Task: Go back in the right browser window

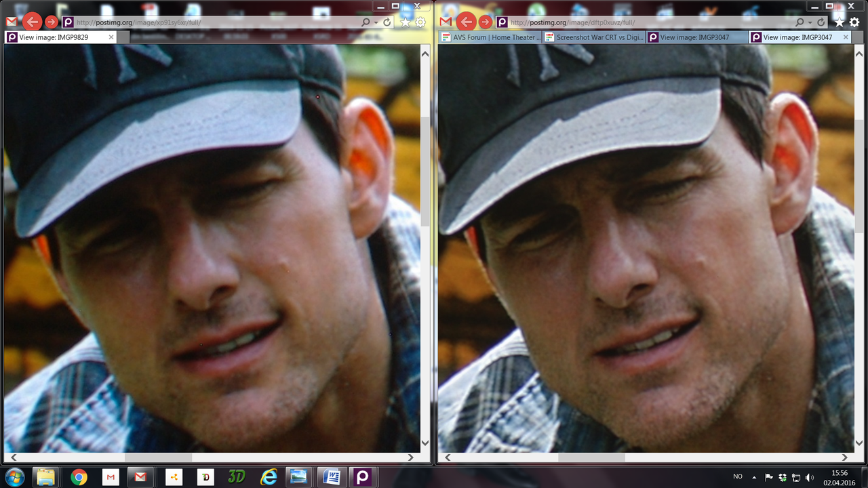Action: click(466, 22)
